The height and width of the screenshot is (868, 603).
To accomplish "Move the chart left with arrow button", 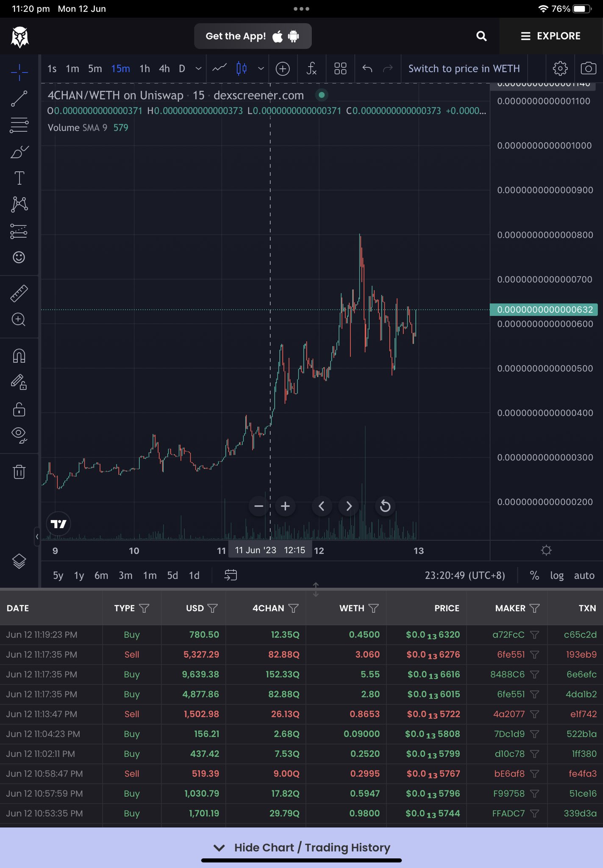I will [322, 506].
